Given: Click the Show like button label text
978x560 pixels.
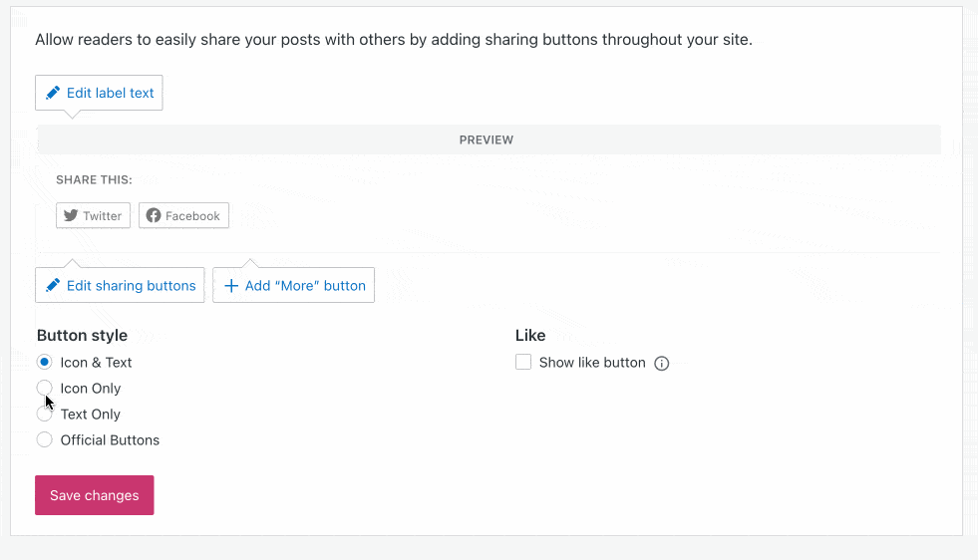Looking at the screenshot, I should (x=592, y=363).
